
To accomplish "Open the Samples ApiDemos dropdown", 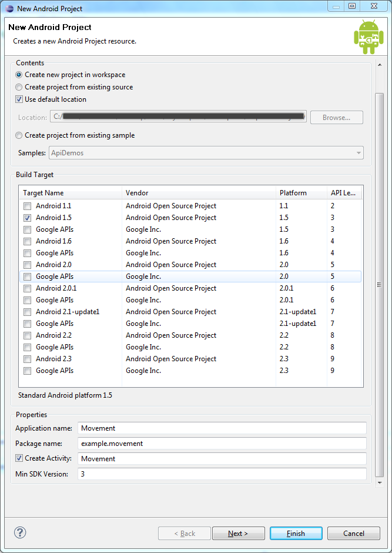I will [206, 153].
